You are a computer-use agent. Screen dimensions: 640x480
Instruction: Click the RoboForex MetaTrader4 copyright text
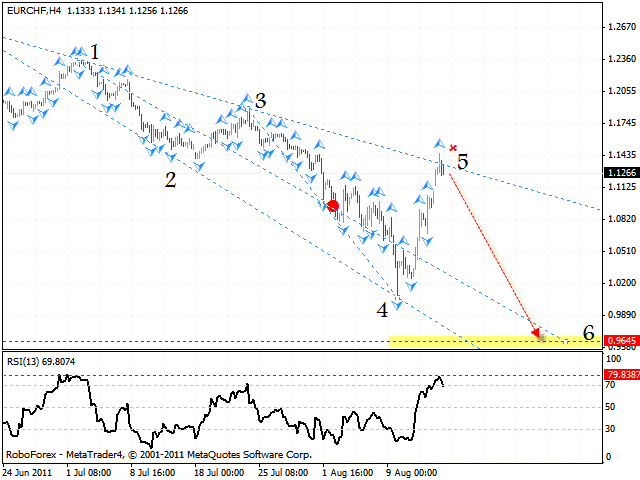[x=158, y=454]
